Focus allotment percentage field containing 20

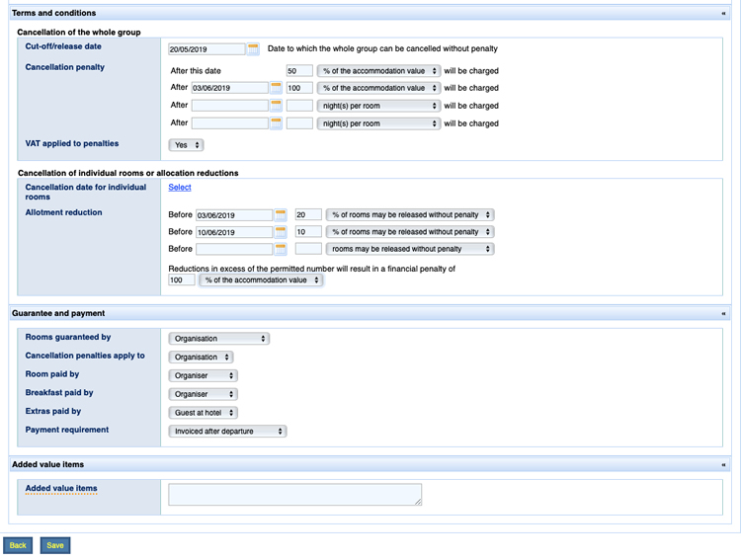pos(308,214)
